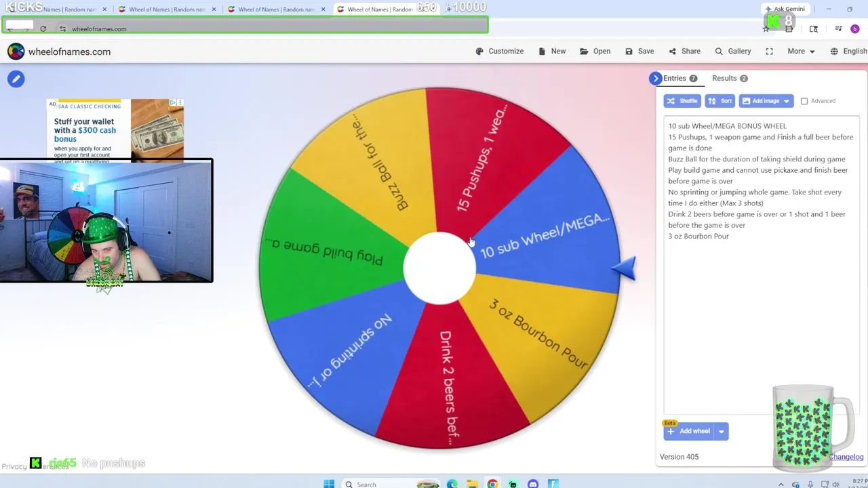Create a New wheel

click(x=552, y=52)
